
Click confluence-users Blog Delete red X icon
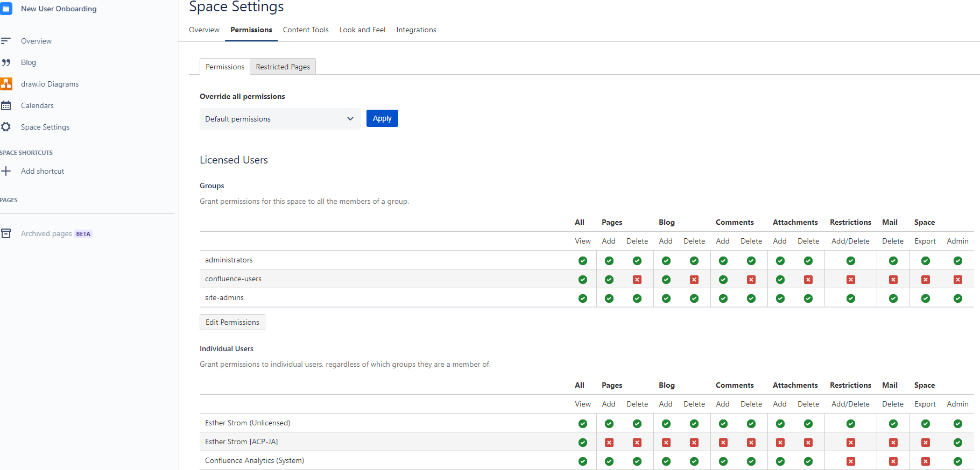tap(694, 280)
